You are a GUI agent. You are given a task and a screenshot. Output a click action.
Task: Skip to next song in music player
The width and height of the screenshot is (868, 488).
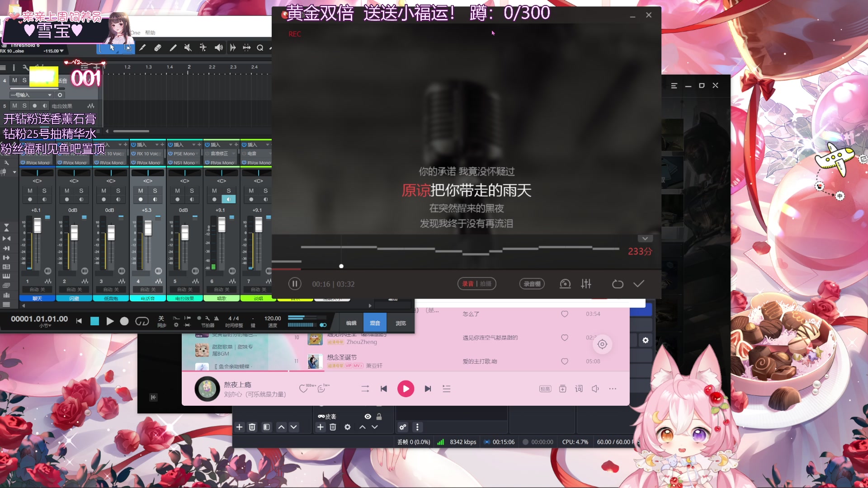428,389
